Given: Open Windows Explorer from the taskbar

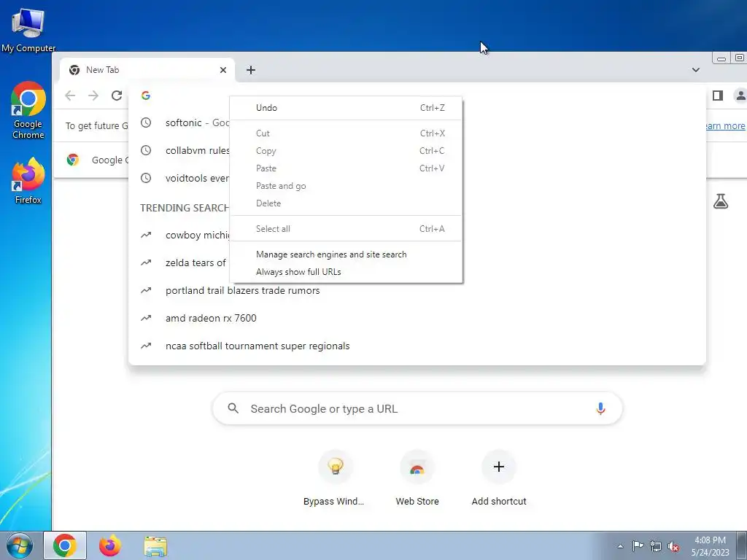Looking at the screenshot, I should coord(155,545).
